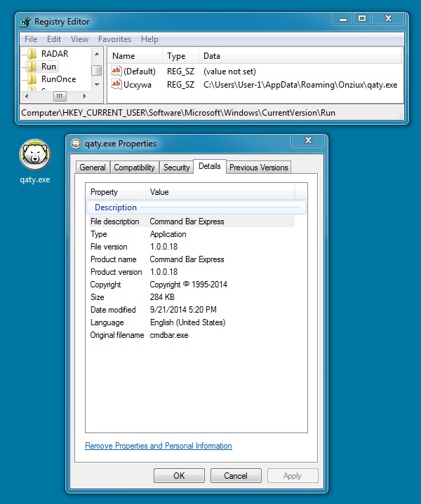Click the 'English (United States)' language value

pos(187,322)
